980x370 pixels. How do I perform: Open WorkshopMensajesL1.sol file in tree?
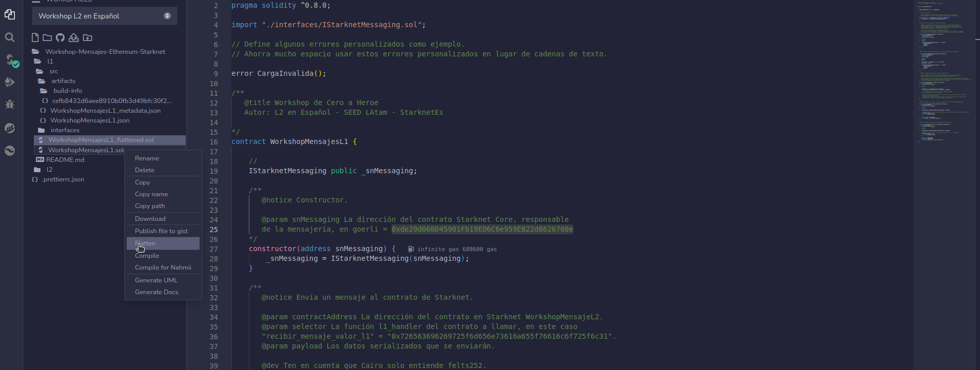point(86,150)
